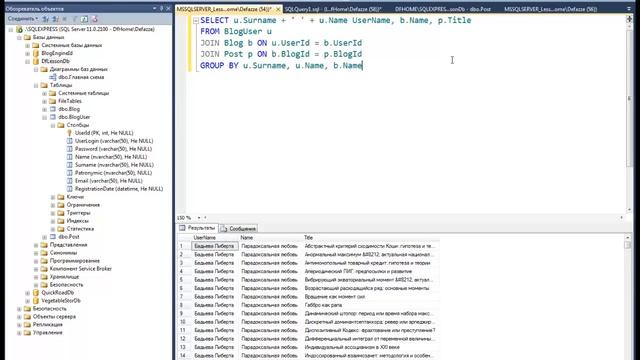Screen dimensions: 640x360
Task: Click the Email column icon
Action: click(69, 181)
